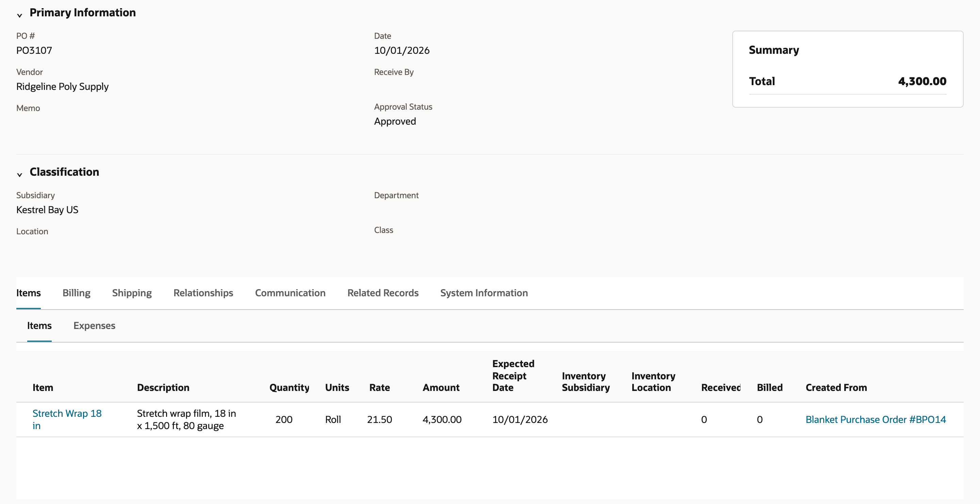Select the Items subtab

39,326
